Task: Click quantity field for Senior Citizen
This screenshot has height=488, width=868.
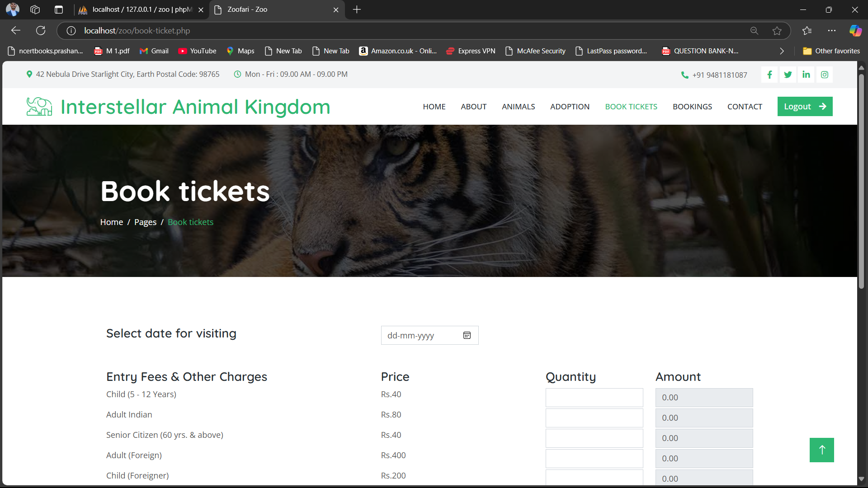Action: point(594,438)
